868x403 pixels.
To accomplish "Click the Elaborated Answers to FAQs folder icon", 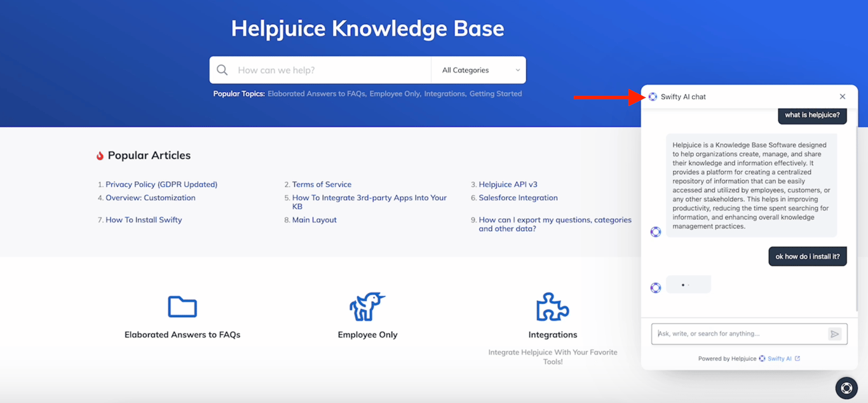I will point(182,306).
